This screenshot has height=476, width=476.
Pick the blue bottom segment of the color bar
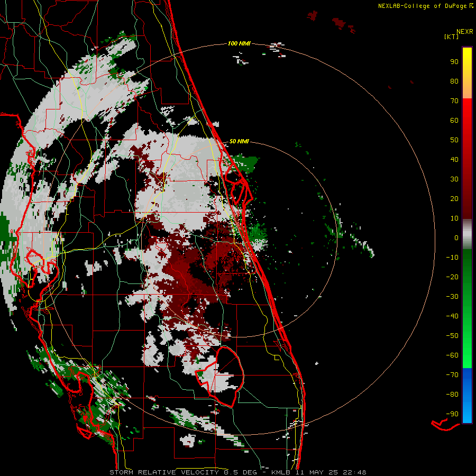(467, 396)
